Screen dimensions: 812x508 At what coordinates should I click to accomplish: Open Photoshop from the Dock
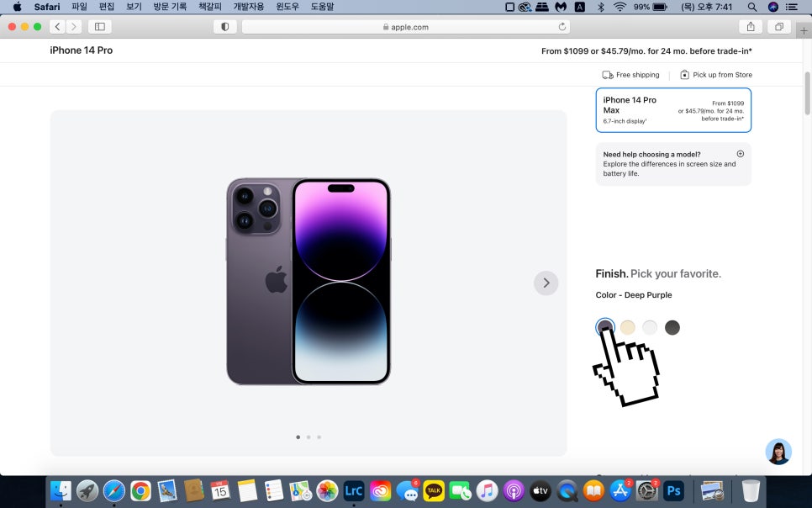673,490
